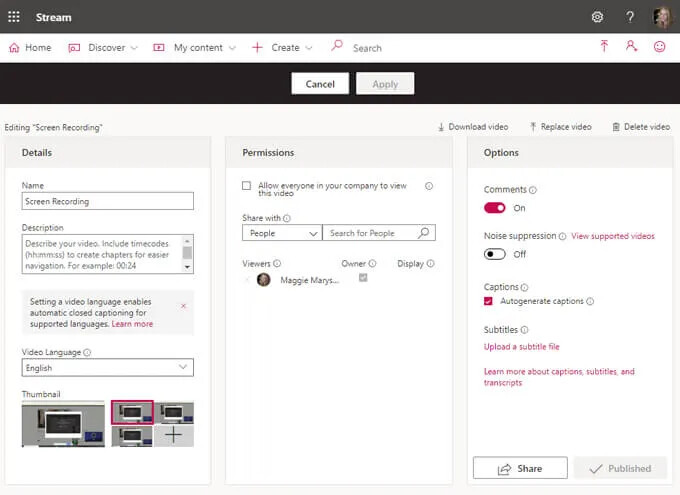Open the app launcher waffle icon
Image resolution: width=680 pixels, height=495 pixels.
pyautogui.click(x=14, y=17)
